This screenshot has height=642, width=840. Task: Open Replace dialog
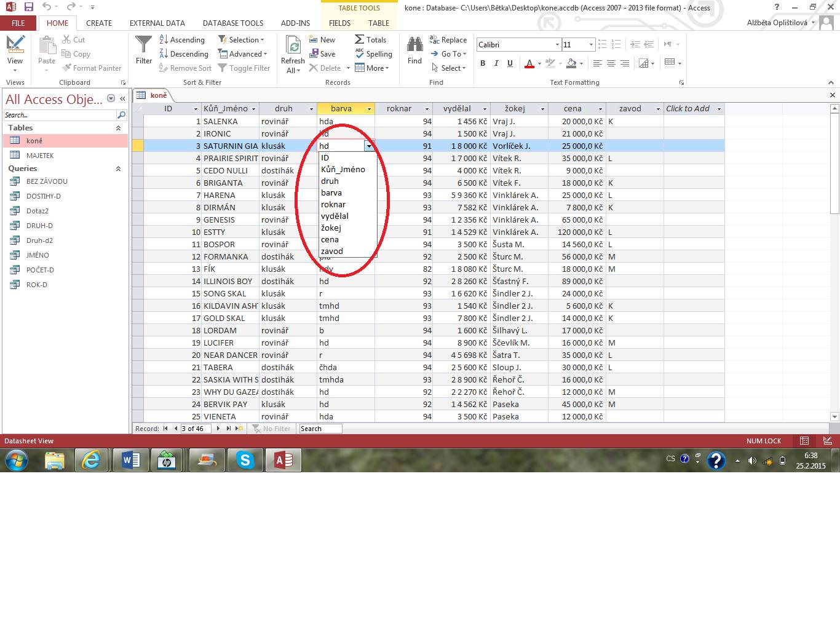(448, 39)
